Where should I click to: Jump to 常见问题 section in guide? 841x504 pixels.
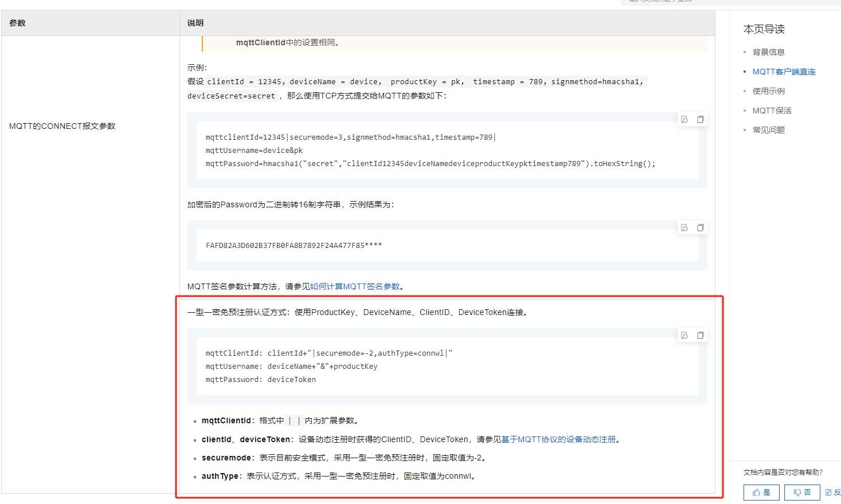tap(768, 130)
